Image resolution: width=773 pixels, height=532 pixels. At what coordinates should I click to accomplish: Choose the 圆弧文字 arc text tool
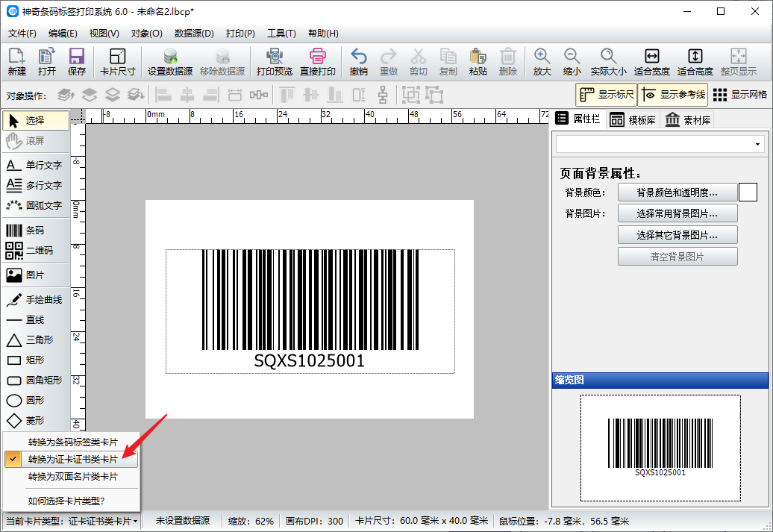click(x=36, y=205)
